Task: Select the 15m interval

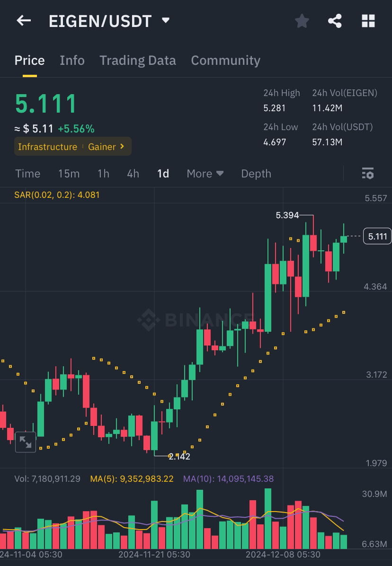Action: point(69,174)
